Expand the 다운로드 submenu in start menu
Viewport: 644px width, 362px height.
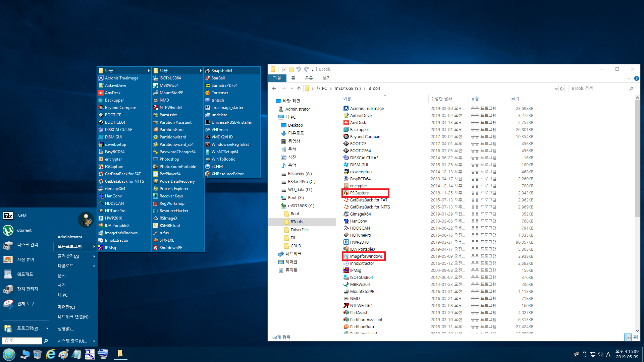tap(75, 266)
